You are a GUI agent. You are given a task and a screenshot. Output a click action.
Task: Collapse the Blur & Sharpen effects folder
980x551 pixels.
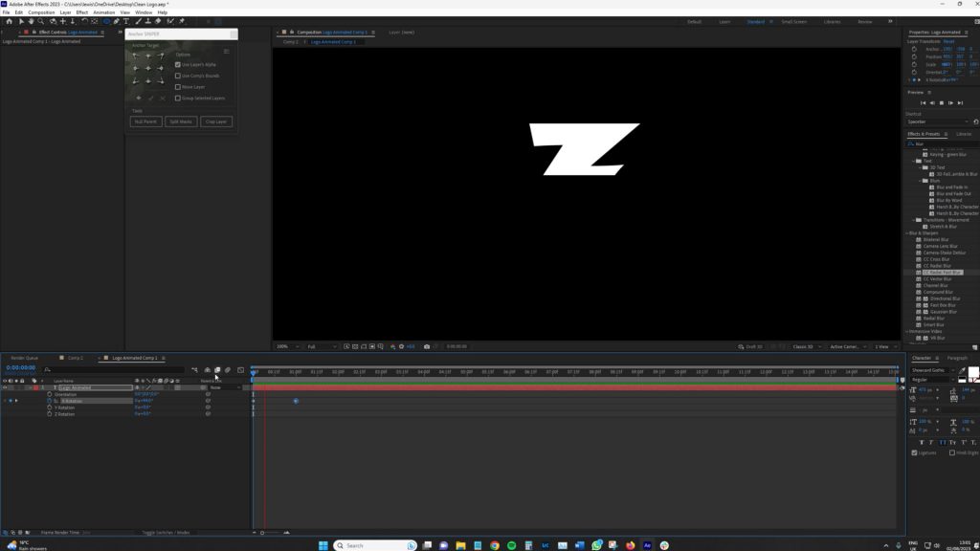(907, 233)
